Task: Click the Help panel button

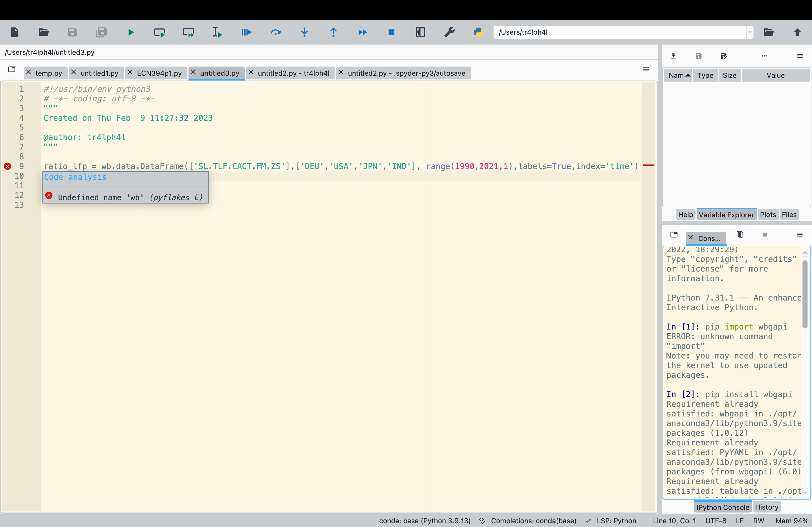Action: tap(684, 215)
